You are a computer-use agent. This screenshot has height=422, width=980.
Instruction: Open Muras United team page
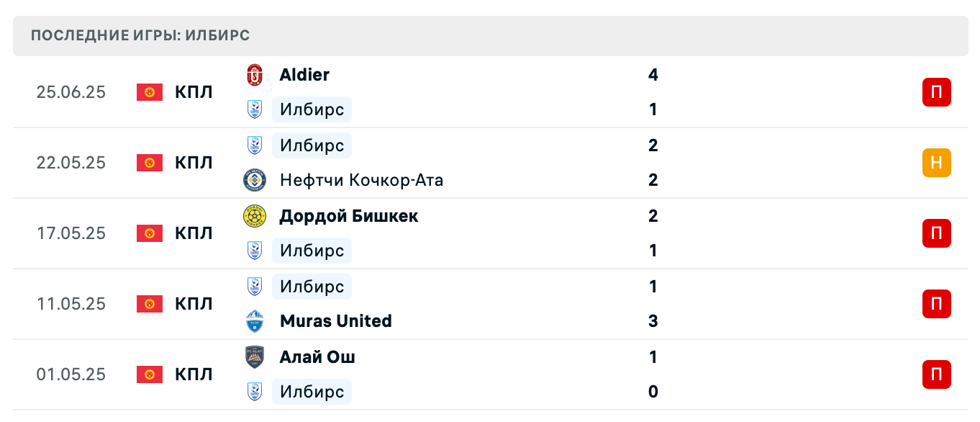click(335, 321)
